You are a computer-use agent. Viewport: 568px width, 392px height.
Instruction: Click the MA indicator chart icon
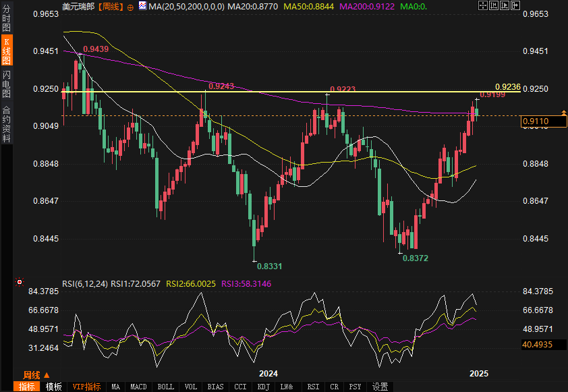[142, 6]
